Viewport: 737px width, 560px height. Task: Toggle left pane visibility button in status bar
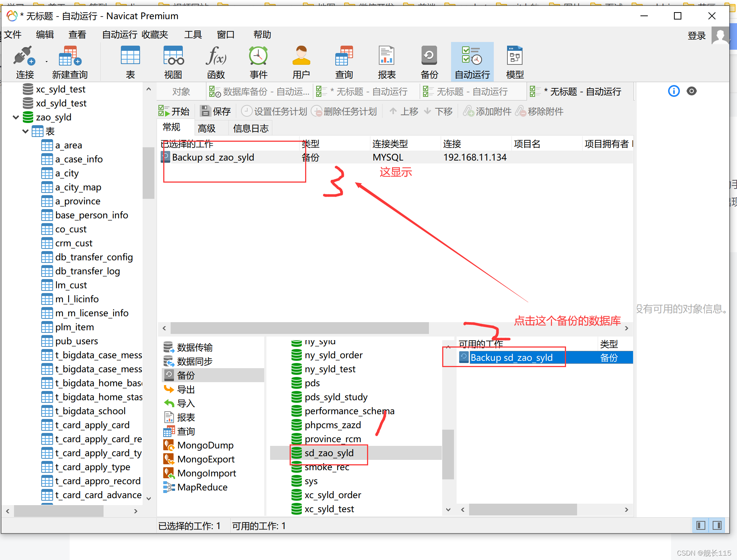tap(701, 525)
